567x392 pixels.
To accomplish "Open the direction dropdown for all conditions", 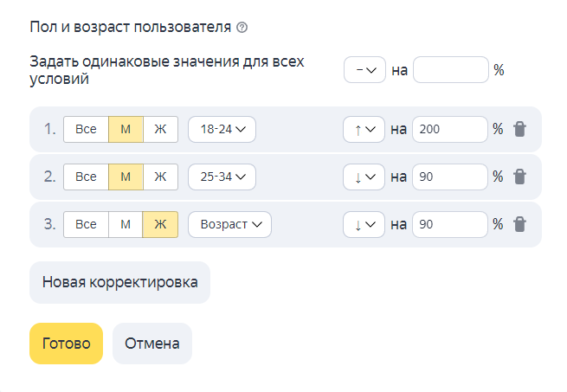I will (364, 70).
